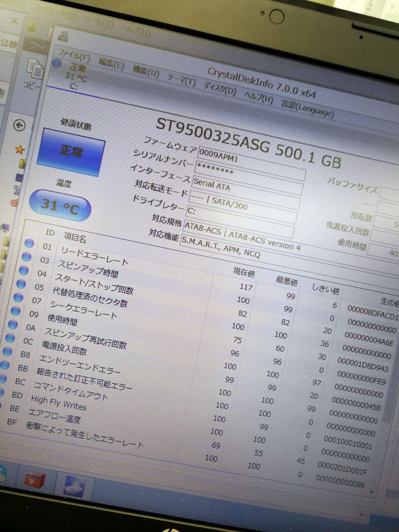The height and width of the screenshot is (532, 399).
Task: Select the High Fly Writes attribute
Action: [59, 403]
